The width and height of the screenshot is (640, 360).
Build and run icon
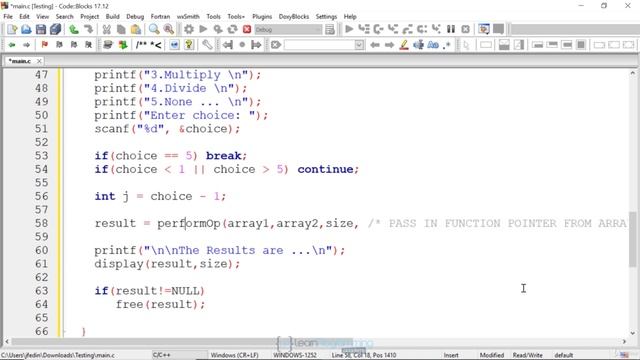click(218, 29)
